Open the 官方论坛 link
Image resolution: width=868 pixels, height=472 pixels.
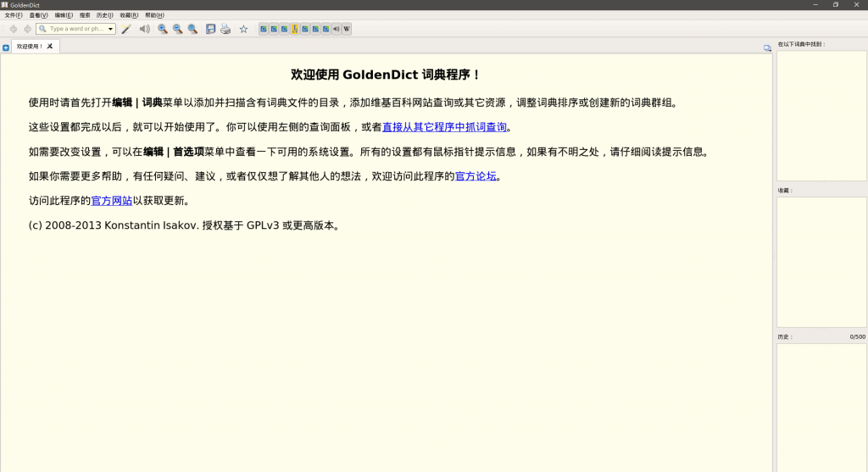click(x=476, y=176)
